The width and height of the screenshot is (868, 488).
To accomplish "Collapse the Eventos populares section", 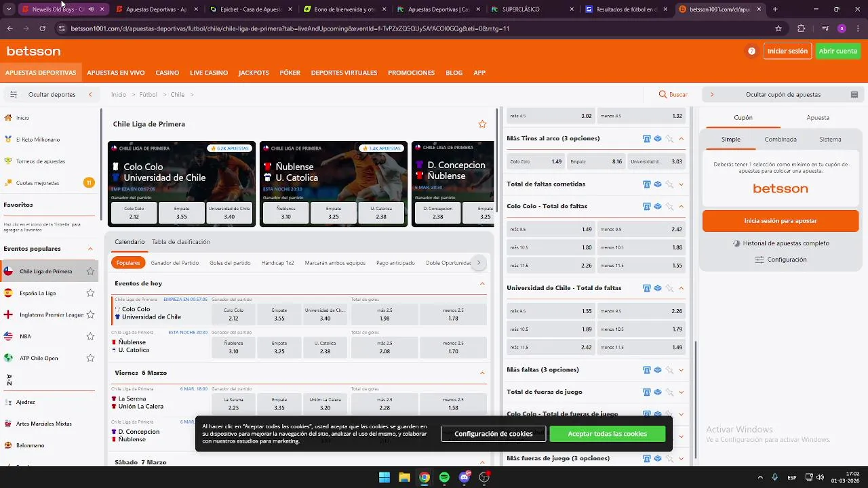I will click(90, 249).
